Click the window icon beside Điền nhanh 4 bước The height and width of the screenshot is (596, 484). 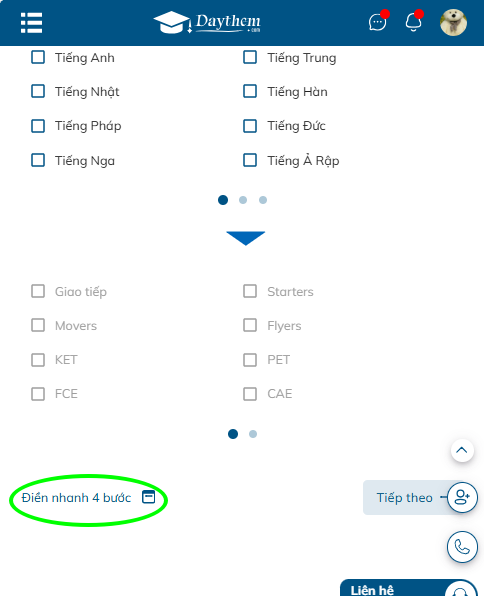[x=149, y=497]
